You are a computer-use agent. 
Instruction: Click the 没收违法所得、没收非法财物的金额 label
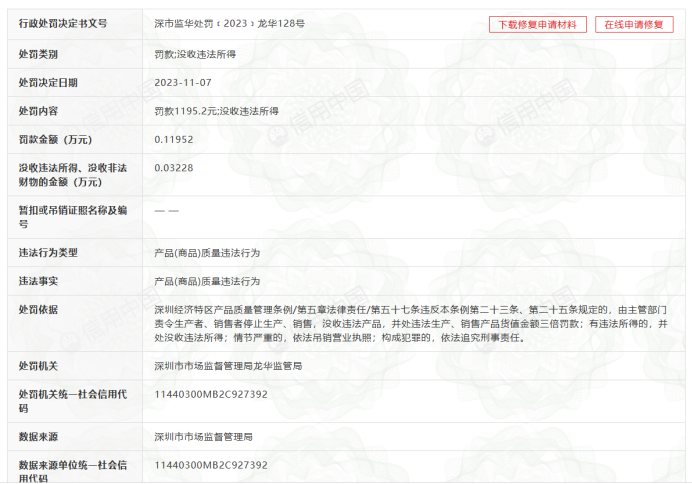pyautogui.click(x=73, y=175)
